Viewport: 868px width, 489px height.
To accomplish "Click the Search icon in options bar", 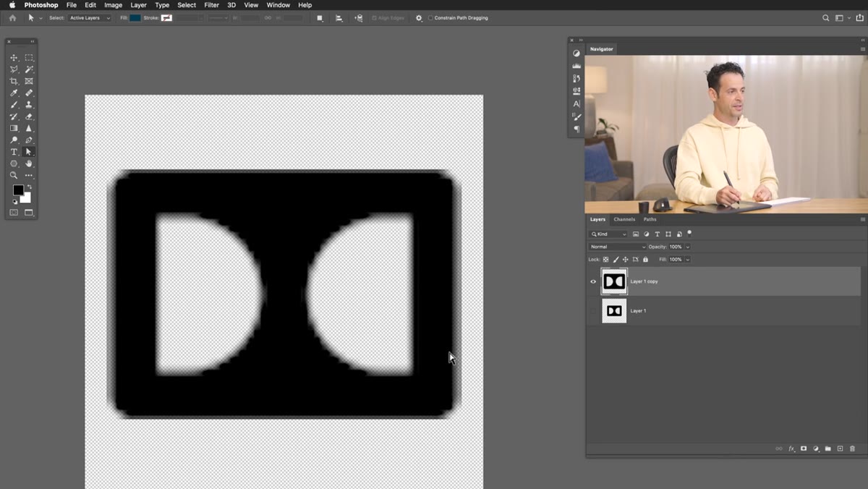I will pyautogui.click(x=826, y=18).
